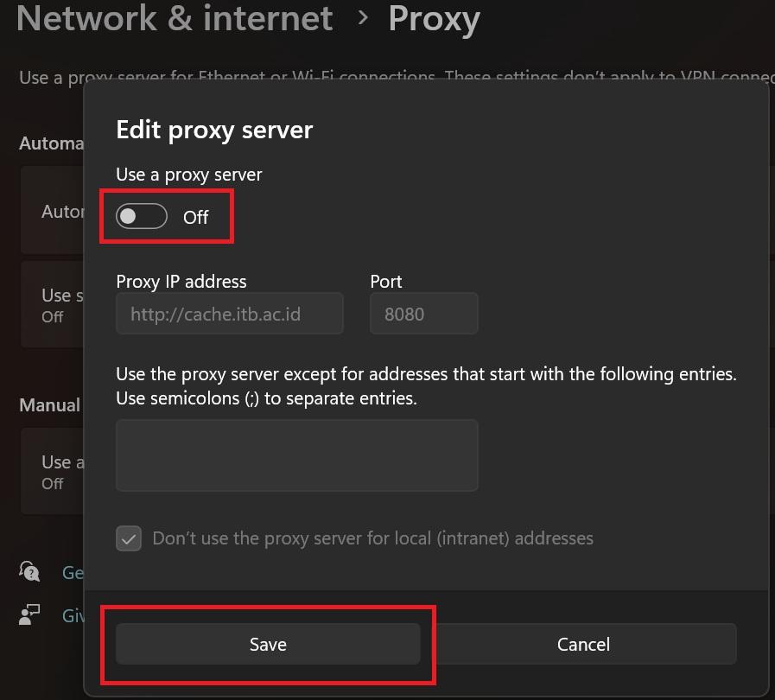Check the local intranet addresses checkbox
The height and width of the screenshot is (700, 775).
pyautogui.click(x=129, y=539)
